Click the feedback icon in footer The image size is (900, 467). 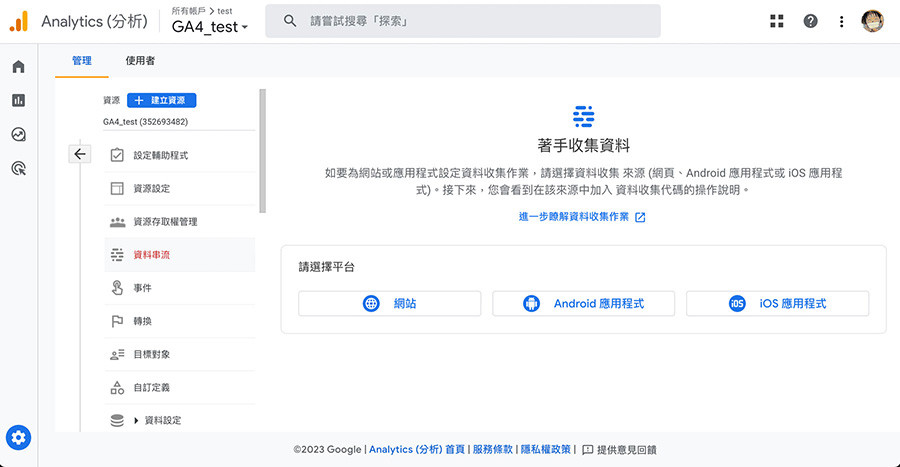(587, 450)
